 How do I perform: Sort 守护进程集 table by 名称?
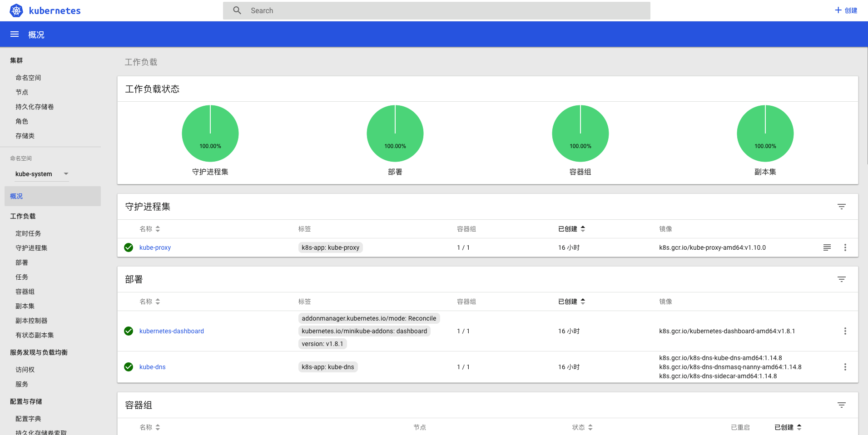(150, 229)
